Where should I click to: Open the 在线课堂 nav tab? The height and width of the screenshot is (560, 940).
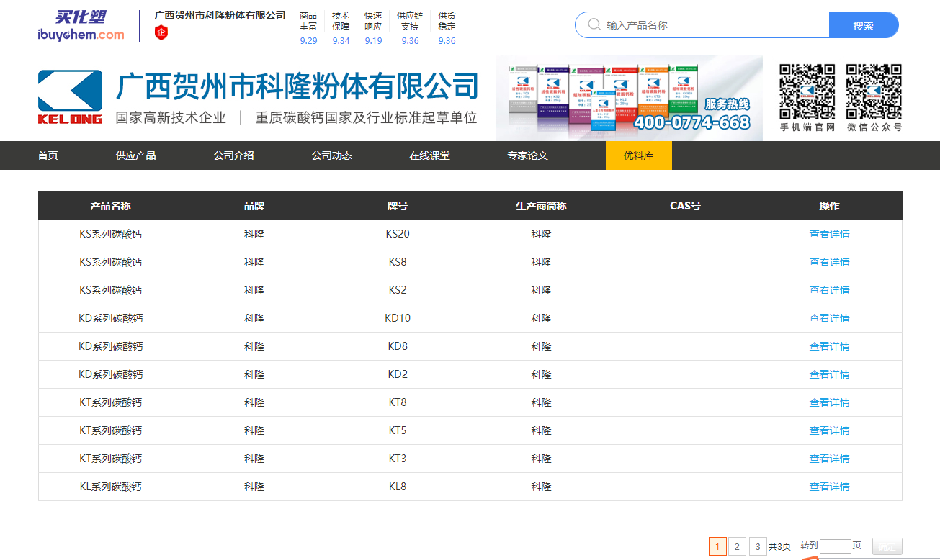[x=429, y=155]
